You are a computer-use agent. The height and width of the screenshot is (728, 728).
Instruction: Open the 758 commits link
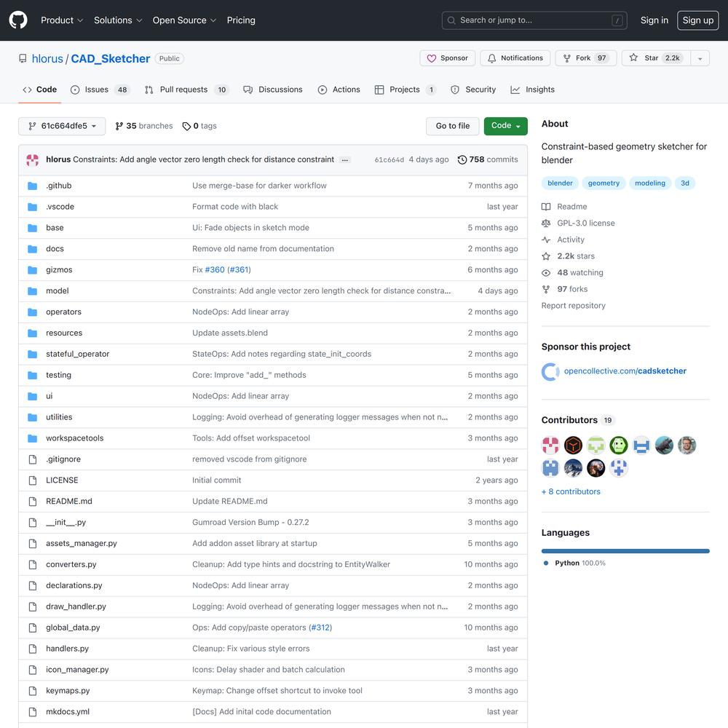(488, 159)
